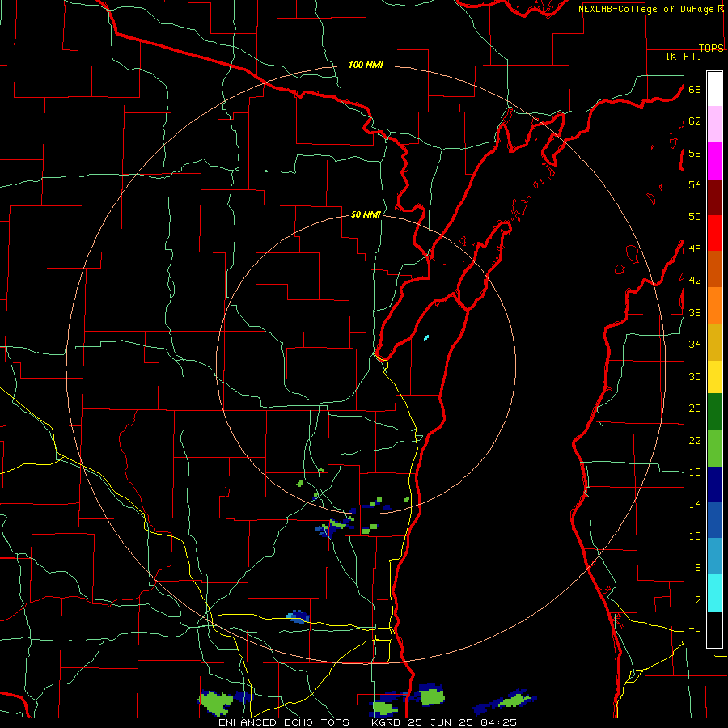Click the 18 legend value

(695, 472)
